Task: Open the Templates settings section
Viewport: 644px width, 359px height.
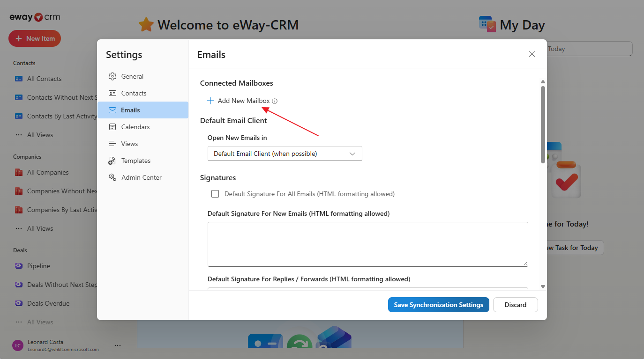Action: point(143,161)
